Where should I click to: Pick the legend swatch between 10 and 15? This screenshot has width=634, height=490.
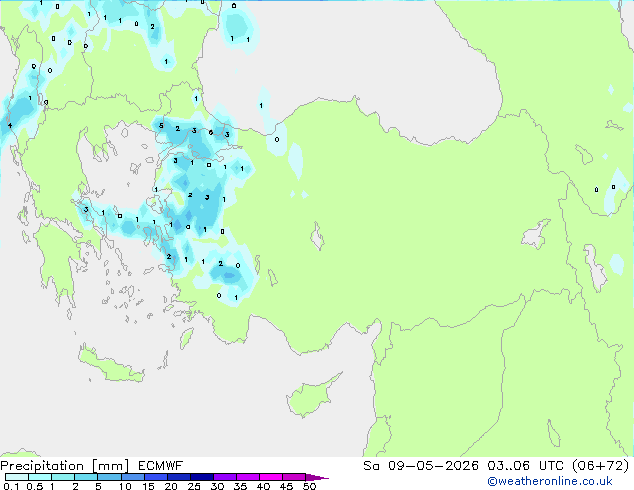pyautogui.click(x=133, y=477)
